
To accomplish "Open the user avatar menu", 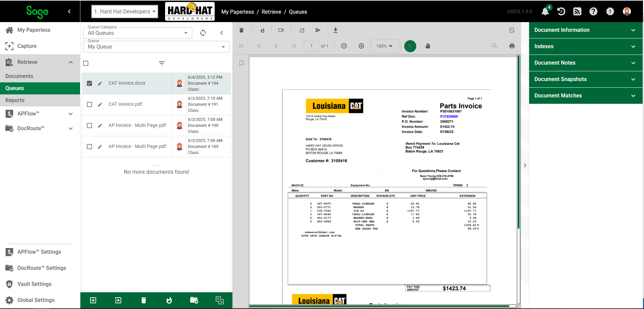I will pos(627,11).
